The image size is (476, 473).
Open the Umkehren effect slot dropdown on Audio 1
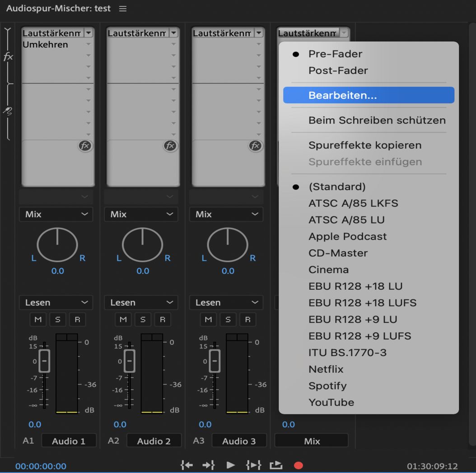89,44
